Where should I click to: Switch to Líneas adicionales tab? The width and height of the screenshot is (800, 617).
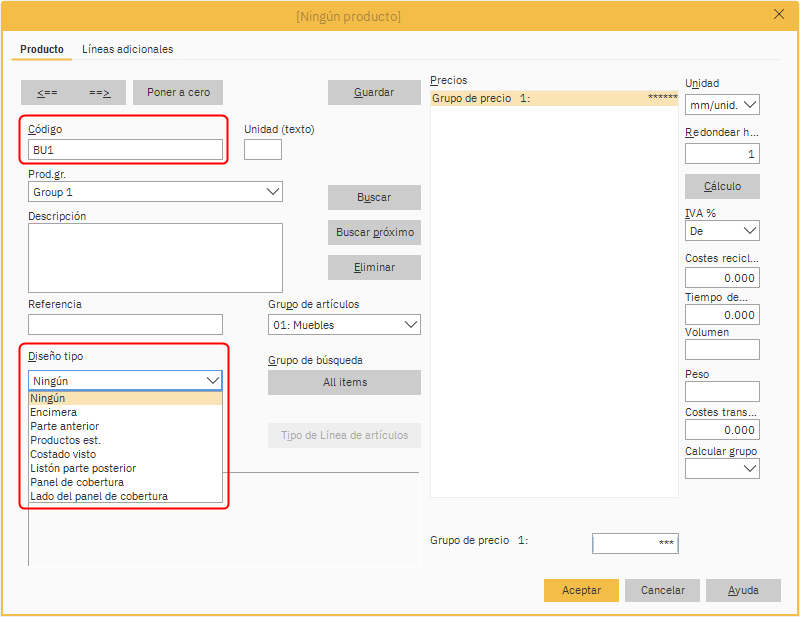[127, 49]
